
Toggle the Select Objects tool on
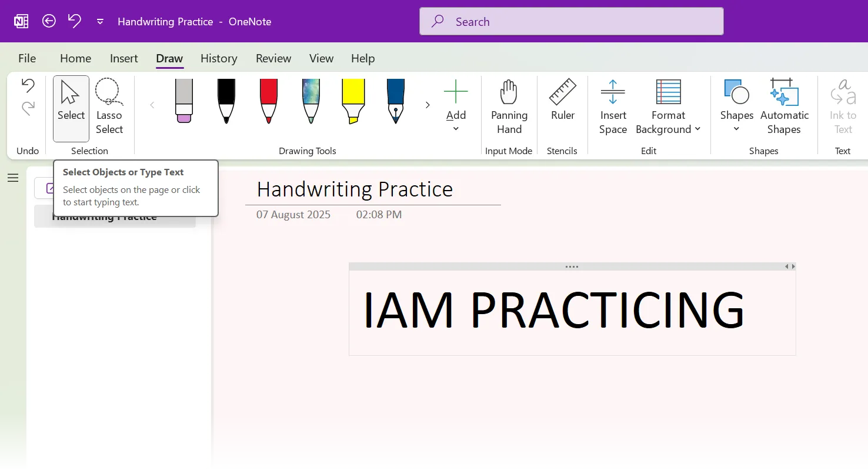(x=71, y=103)
